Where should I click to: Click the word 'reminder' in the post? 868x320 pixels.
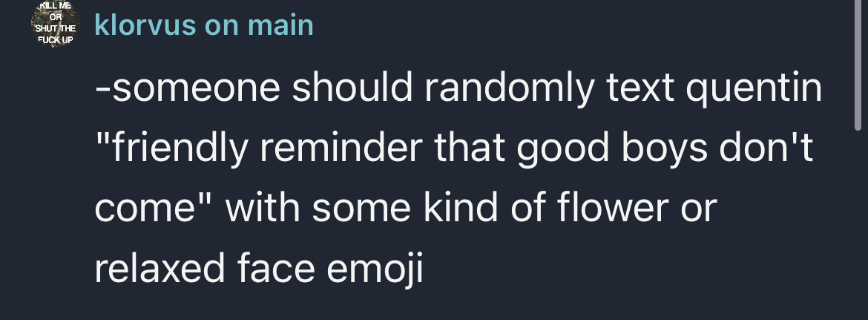point(341,148)
